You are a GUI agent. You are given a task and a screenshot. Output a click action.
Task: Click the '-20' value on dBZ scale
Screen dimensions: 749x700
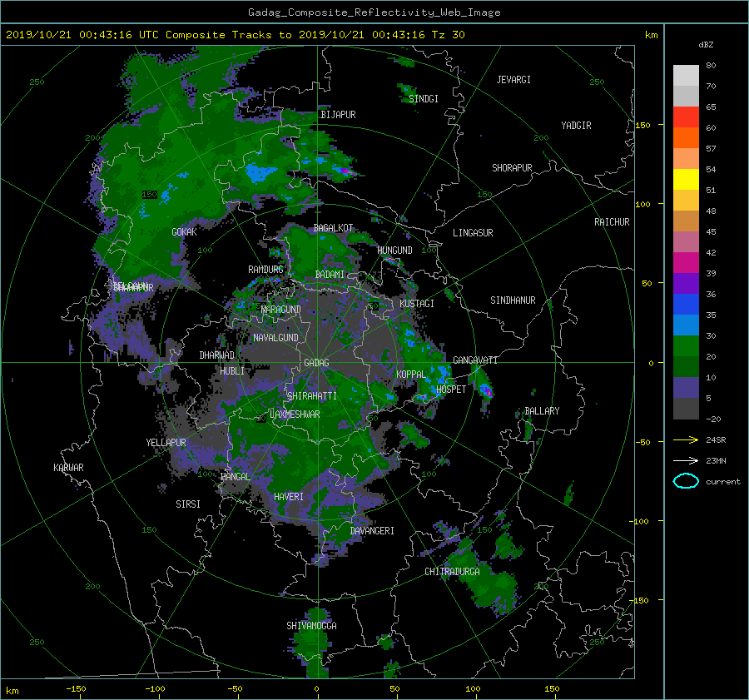(x=713, y=419)
